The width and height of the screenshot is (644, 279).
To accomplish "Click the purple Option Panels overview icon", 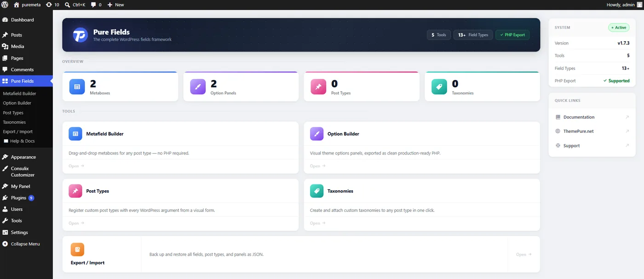I will pos(198,86).
